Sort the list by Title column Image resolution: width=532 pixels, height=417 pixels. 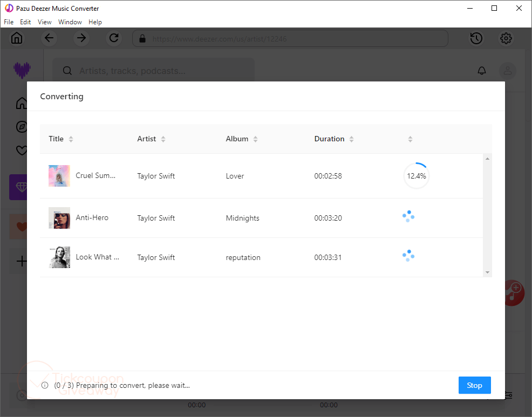tap(71, 139)
